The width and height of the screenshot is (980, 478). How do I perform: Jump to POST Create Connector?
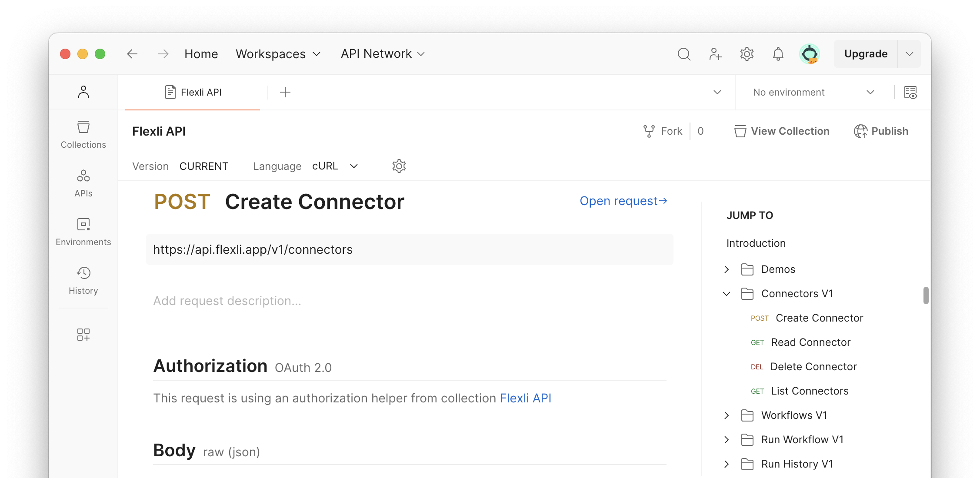click(807, 318)
